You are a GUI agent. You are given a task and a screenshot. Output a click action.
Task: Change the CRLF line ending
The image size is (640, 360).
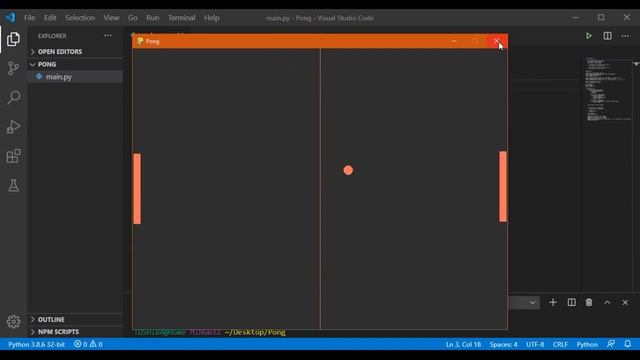coord(560,344)
